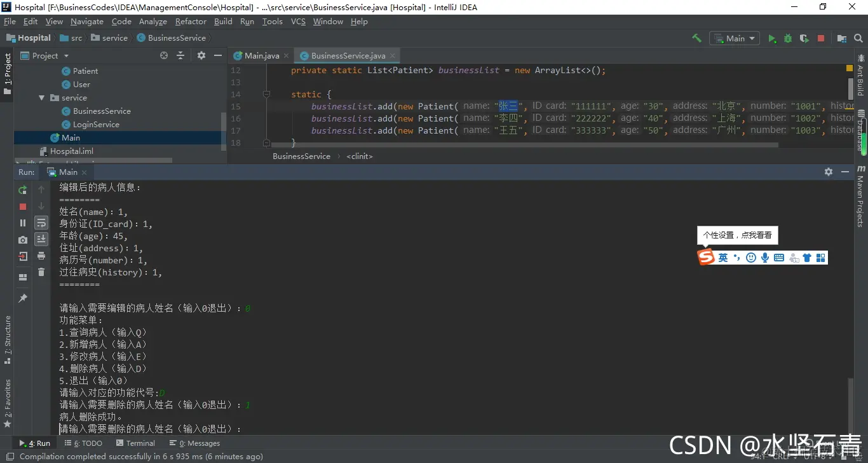Click the editor vertical scrollbar
The width and height of the screenshot is (868, 463).
tap(851, 88)
